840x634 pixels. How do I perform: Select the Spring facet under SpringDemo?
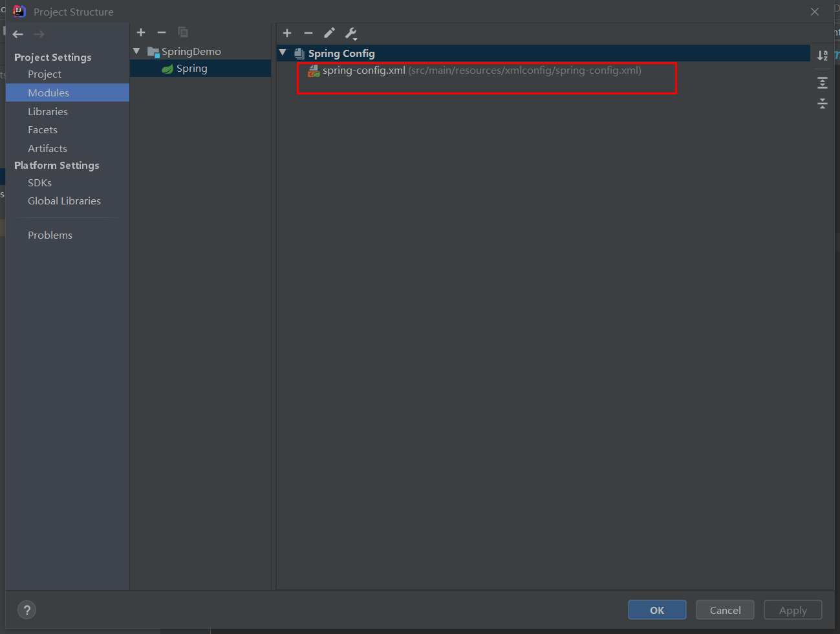point(200,69)
